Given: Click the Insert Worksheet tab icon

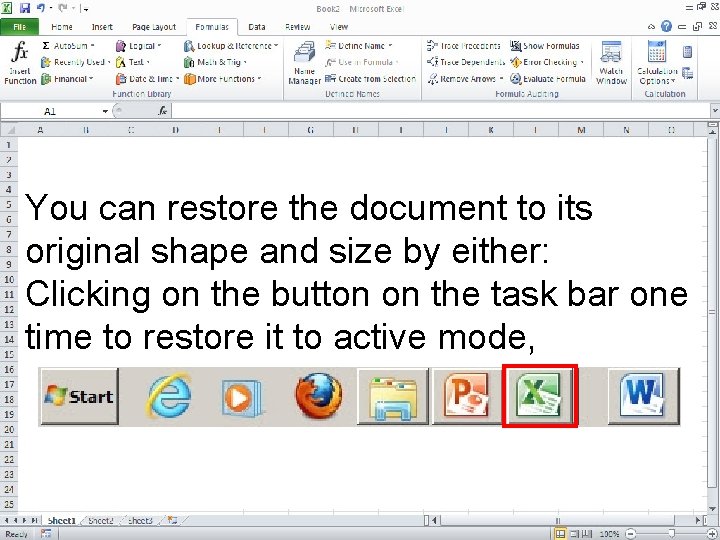Looking at the screenshot, I should click(173, 521).
